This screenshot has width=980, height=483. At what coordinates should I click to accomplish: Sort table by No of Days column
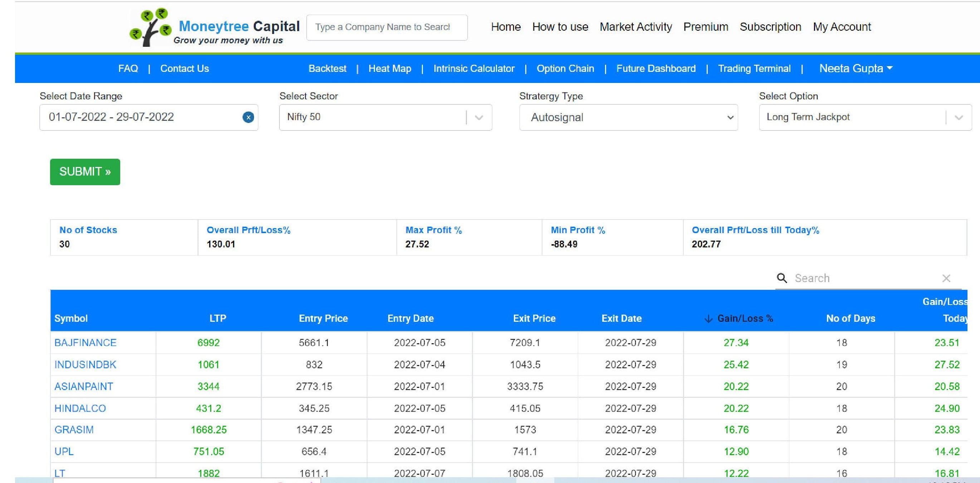point(850,319)
